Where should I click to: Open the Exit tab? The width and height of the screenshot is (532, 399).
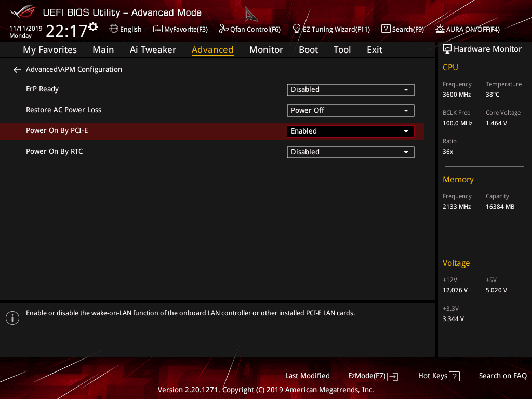point(375,50)
